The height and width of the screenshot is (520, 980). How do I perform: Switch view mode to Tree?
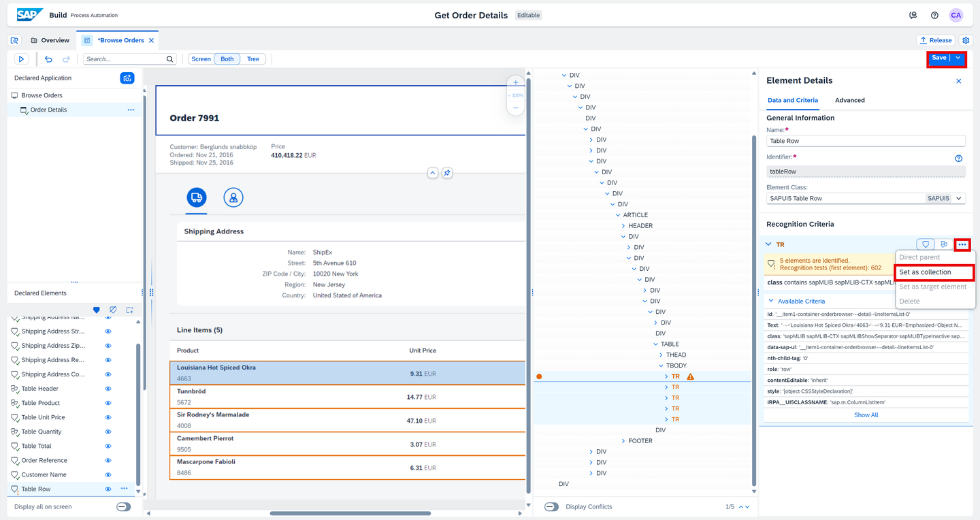[253, 59]
